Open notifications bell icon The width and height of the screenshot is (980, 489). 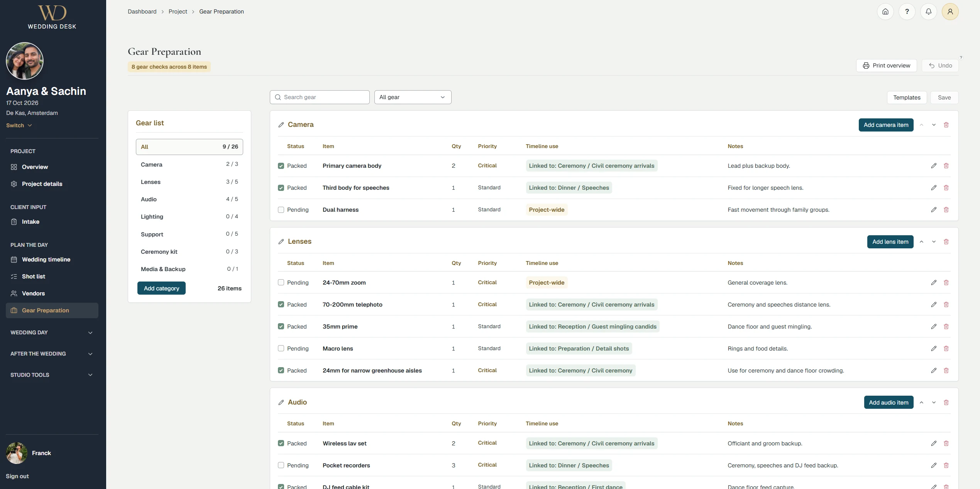pos(928,12)
